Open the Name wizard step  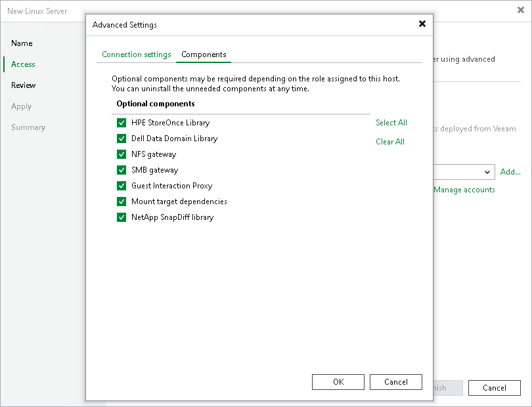[22, 43]
